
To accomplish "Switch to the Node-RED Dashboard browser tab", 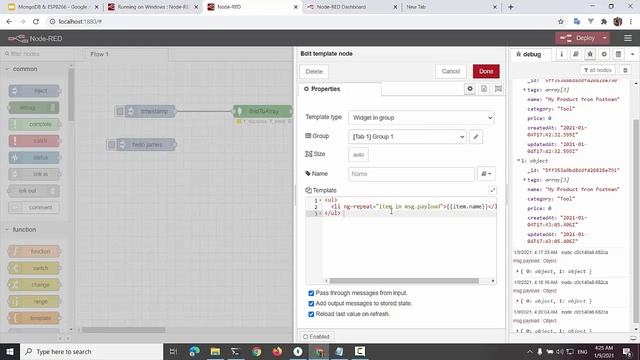I will click(x=351, y=7).
